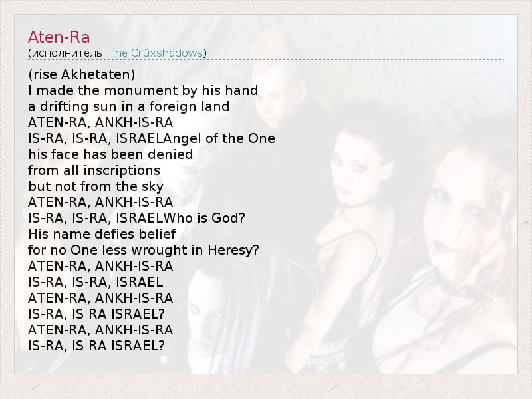Click the word monument in the lyrics
The image size is (532, 399).
[125, 90]
